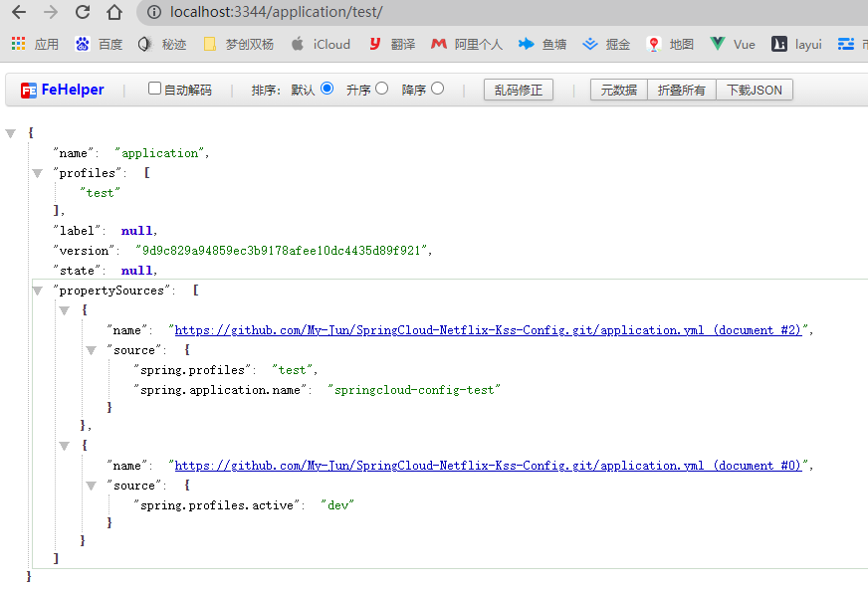Click the browser forward arrow
This screenshot has height=589, width=868.
pyautogui.click(x=51, y=12)
